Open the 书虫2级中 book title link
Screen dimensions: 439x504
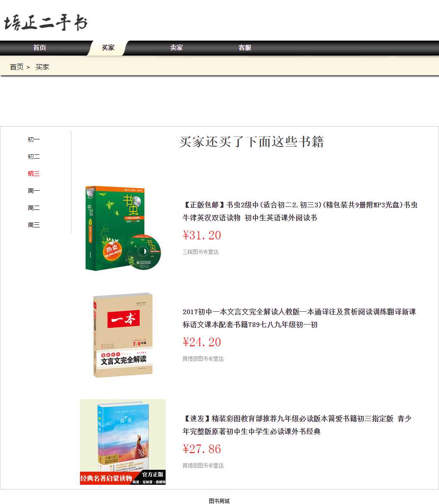point(300,211)
